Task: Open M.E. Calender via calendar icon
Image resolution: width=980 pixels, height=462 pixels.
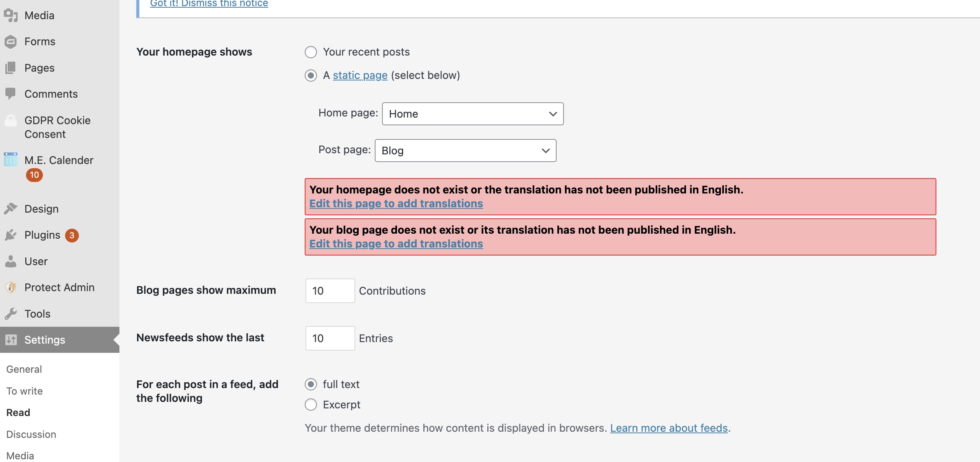Action: point(11,159)
